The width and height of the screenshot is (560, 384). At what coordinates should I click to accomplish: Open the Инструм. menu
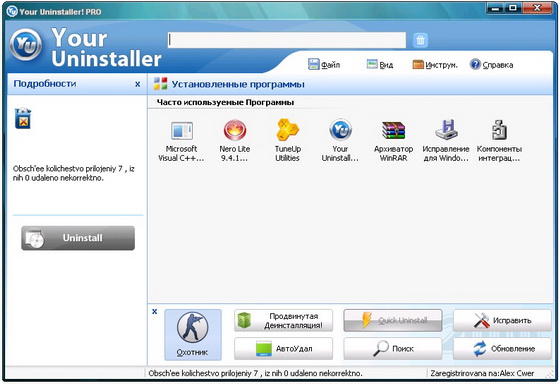[435, 65]
